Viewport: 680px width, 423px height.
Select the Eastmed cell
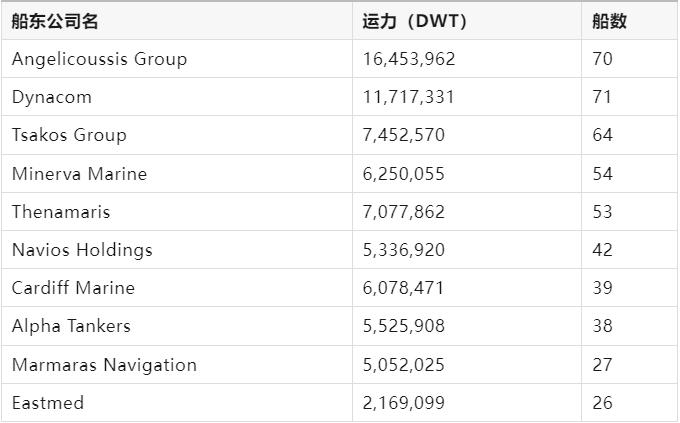click(x=177, y=403)
